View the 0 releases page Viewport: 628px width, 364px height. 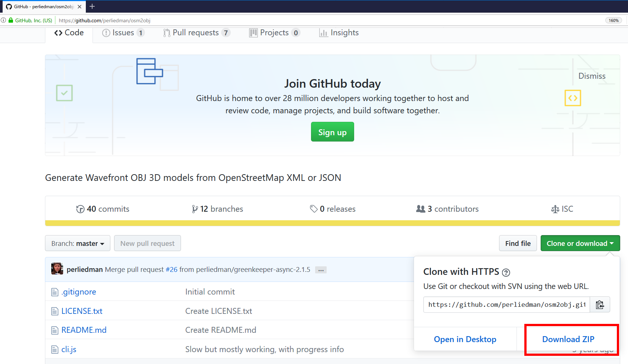point(333,209)
